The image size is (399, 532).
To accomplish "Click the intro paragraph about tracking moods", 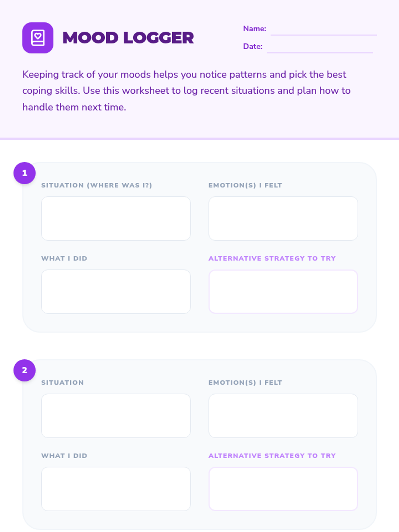I will pos(186,90).
